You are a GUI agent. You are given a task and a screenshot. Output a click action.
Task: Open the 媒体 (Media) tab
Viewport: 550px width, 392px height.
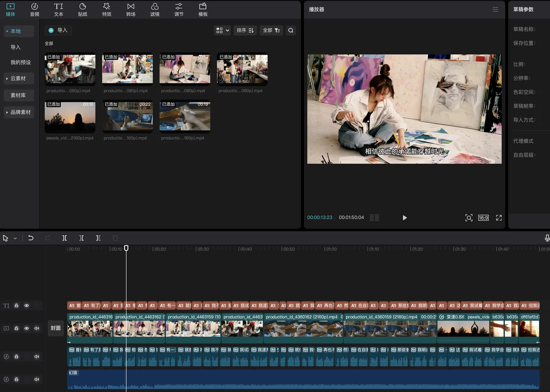coord(11,10)
